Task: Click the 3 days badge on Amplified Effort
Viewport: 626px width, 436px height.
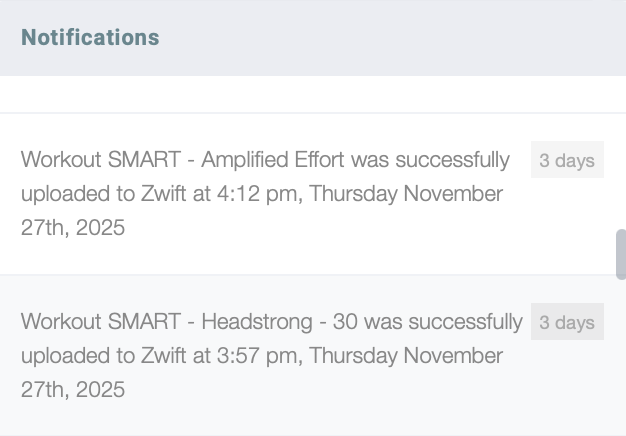Action: (567, 160)
